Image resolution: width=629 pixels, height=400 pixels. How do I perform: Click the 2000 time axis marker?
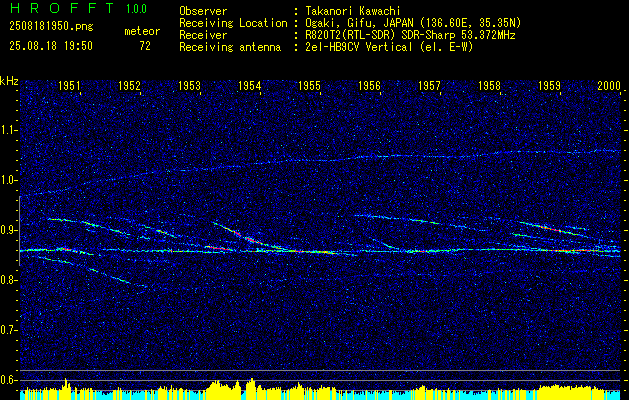pos(609,86)
